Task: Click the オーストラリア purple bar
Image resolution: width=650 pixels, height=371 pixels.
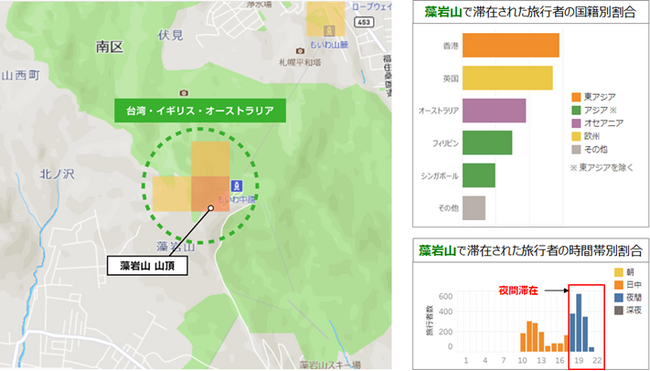Action: [x=494, y=111]
